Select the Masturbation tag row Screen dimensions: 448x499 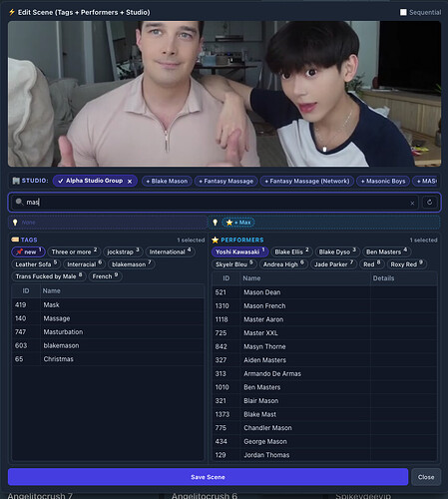pyautogui.click(x=108, y=332)
